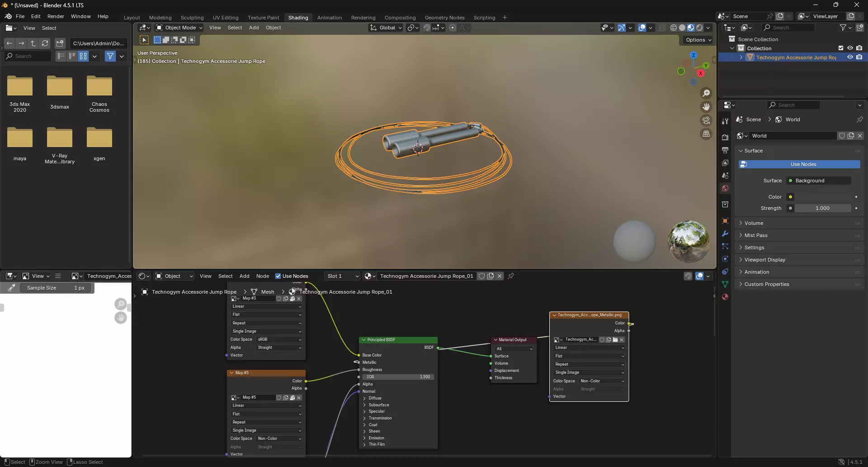The width and height of the screenshot is (868, 467).
Task: Open the Object properties tab
Action: (x=725, y=221)
